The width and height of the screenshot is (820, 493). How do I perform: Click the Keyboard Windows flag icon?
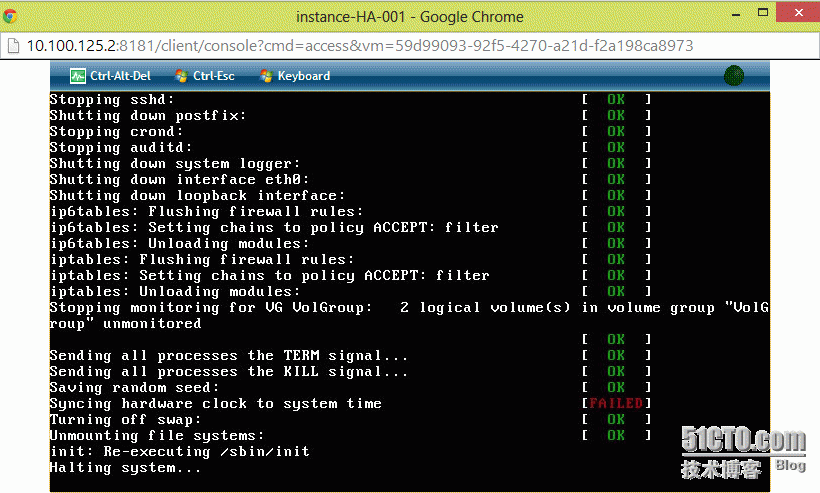[x=266, y=76]
